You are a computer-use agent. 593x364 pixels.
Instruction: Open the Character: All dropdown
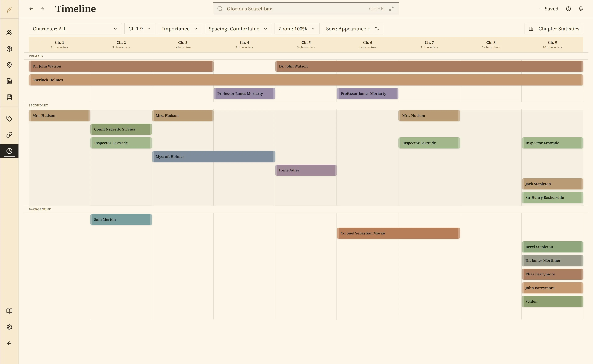[75, 29]
